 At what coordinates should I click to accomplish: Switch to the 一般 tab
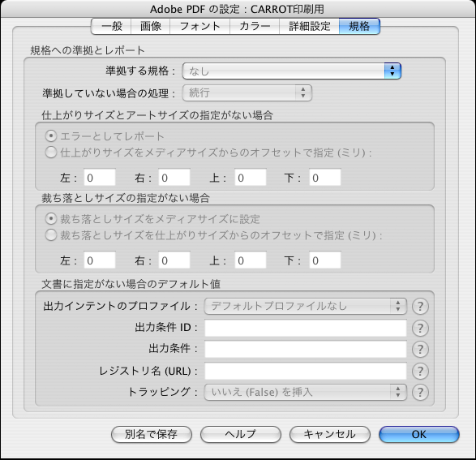(x=111, y=27)
